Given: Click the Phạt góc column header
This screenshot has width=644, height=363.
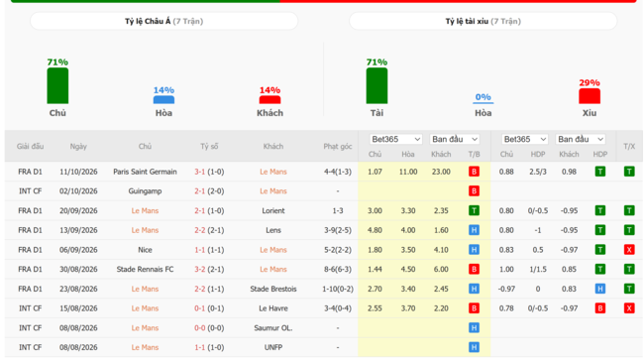Looking at the screenshot, I should point(338,147).
